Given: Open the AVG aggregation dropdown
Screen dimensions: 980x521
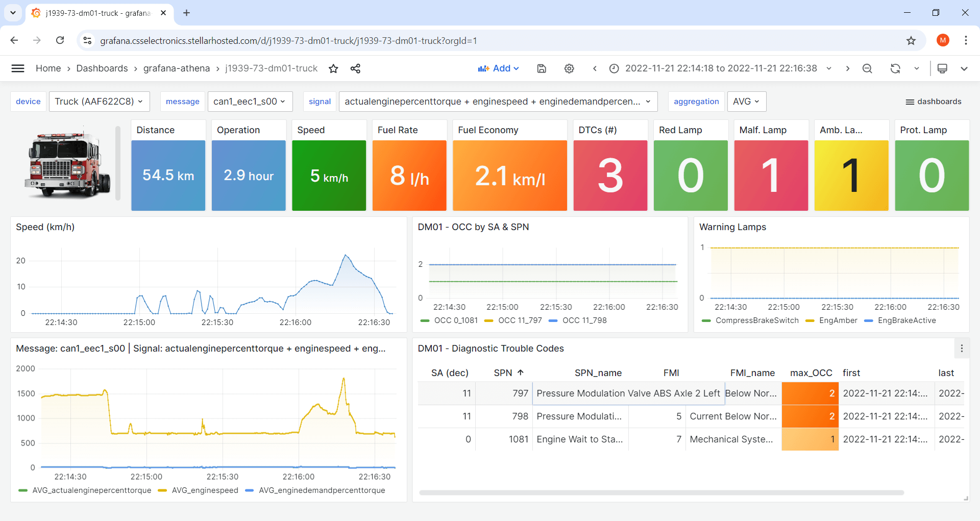Looking at the screenshot, I should (x=746, y=101).
